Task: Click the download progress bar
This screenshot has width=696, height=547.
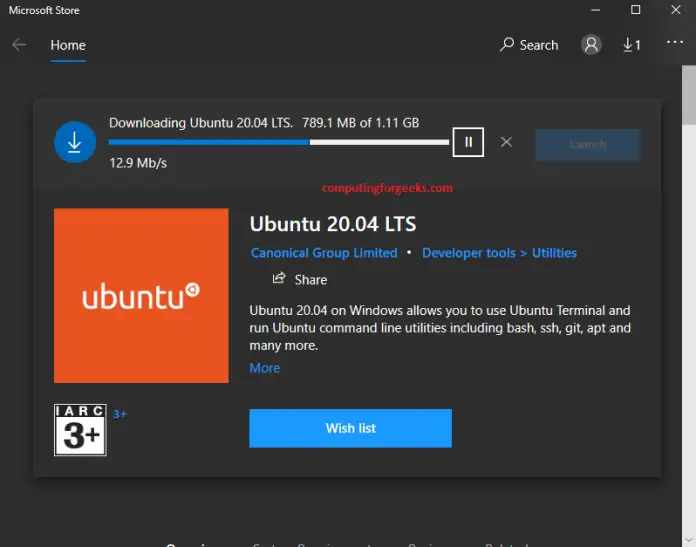Action: click(x=278, y=142)
